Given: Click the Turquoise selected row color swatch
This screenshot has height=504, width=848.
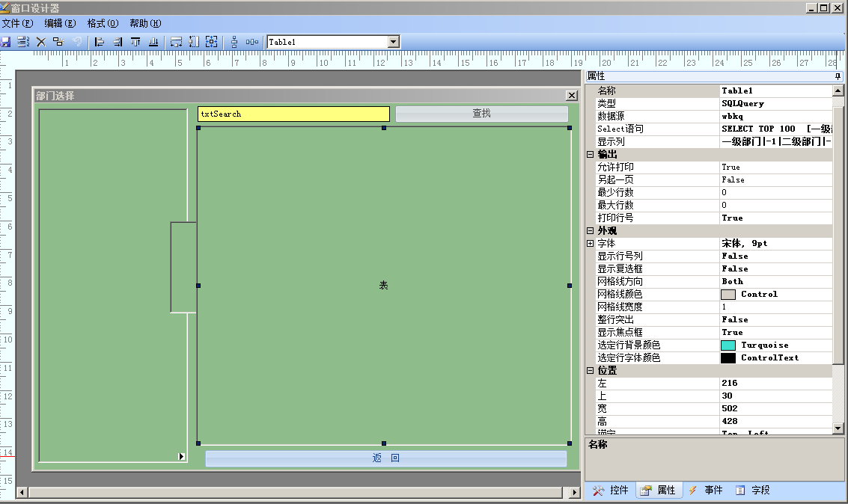Looking at the screenshot, I should tap(728, 345).
